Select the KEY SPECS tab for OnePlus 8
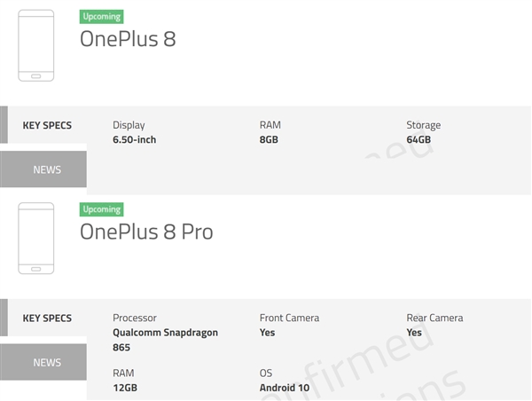The height and width of the screenshot is (401, 532). pos(47,125)
